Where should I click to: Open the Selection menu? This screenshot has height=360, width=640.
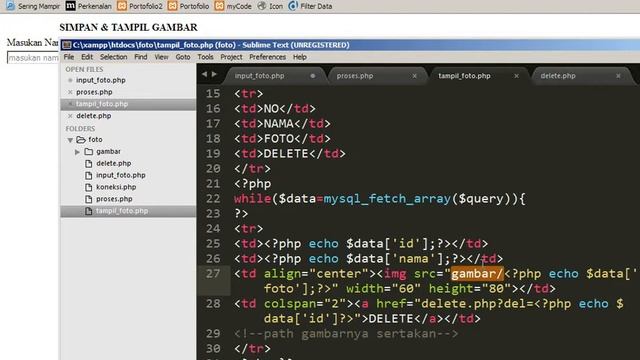point(113,57)
